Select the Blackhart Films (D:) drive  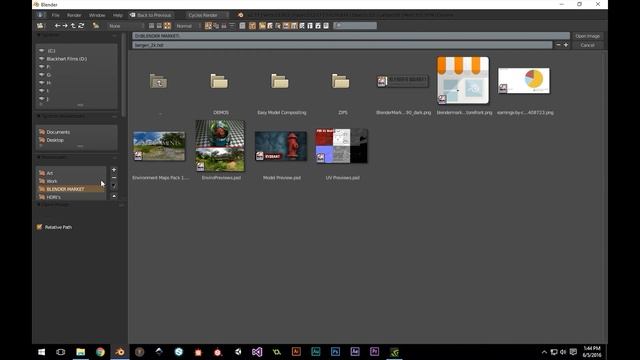(x=67, y=59)
